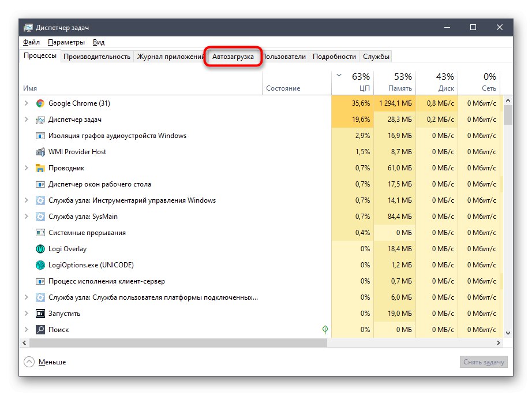Click the vertical scrollbar down arrow

coord(508,333)
